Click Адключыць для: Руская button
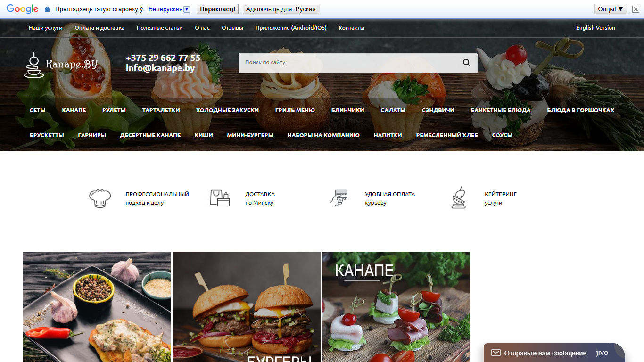 281,9
